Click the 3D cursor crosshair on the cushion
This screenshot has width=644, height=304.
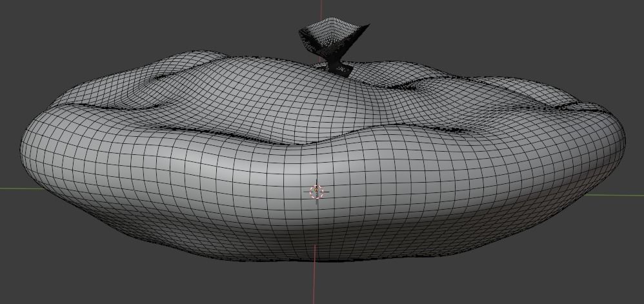click(x=316, y=191)
